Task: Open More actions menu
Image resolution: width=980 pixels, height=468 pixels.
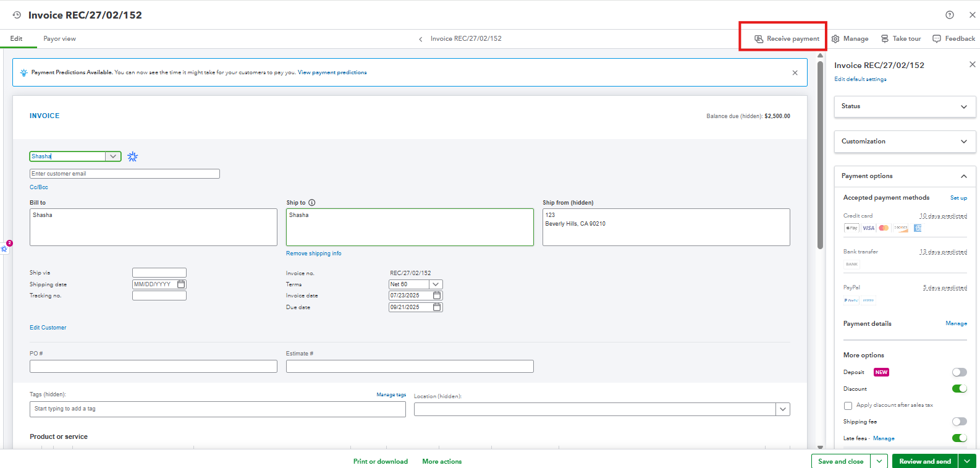Action: click(442, 461)
